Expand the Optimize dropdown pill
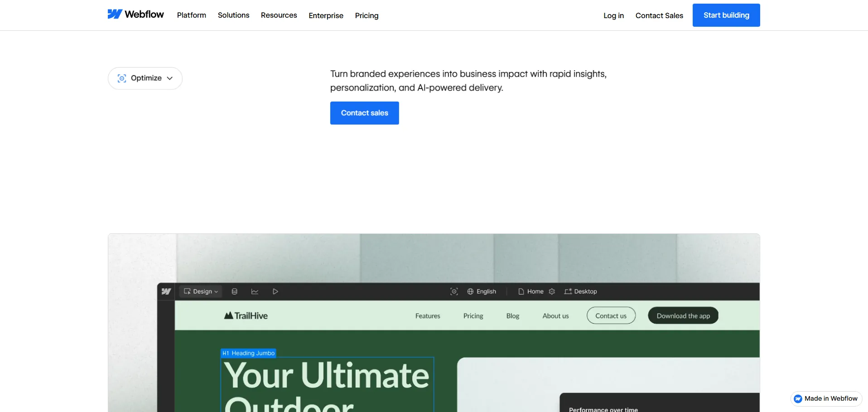The height and width of the screenshot is (412, 868). [x=145, y=78]
